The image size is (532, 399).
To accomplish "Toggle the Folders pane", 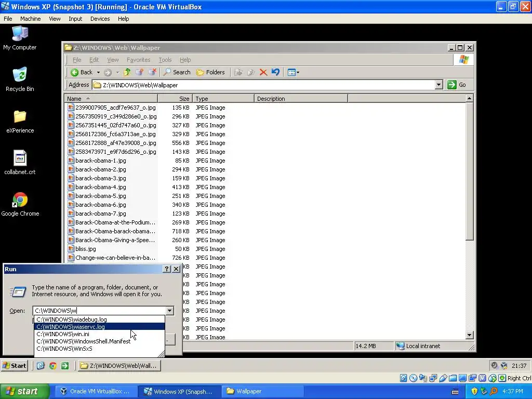I will [x=210, y=72].
